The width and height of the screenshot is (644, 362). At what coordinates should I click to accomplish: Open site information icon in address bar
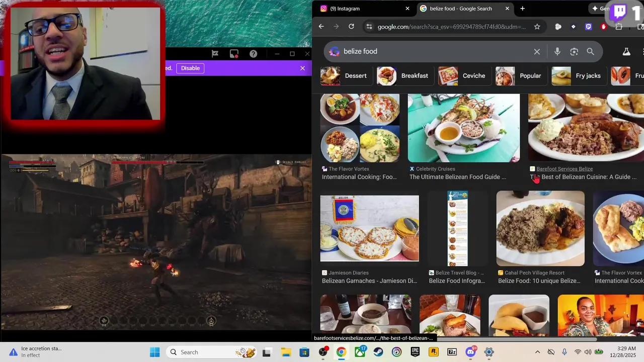[x=369, y=27]
